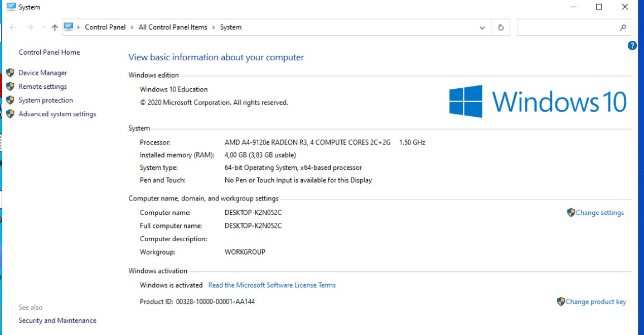Click the search magnifier icon
This screenshot has height=335, width=644.
tap(623, 27)
